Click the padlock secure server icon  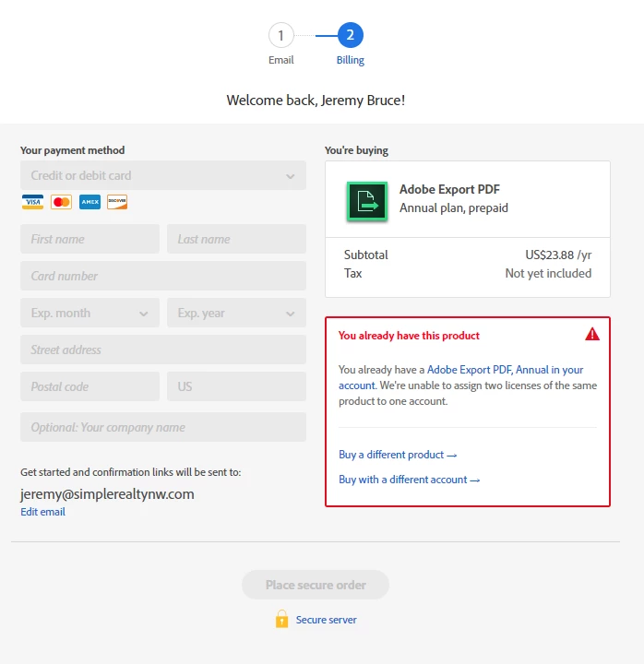pos(281,619)
